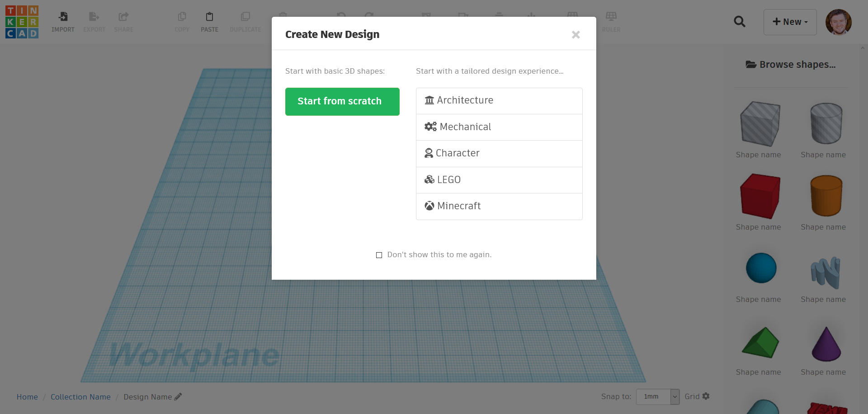
Task: Select the red box shape
Action: (759, 196)
